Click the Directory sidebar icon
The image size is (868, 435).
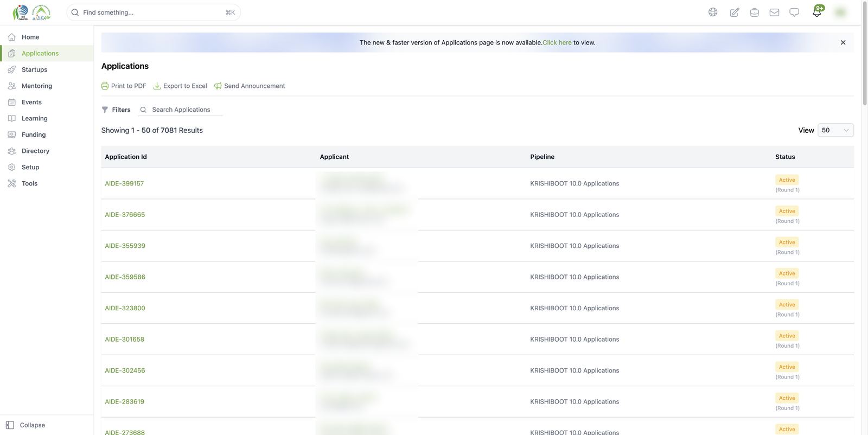[12, 151]
